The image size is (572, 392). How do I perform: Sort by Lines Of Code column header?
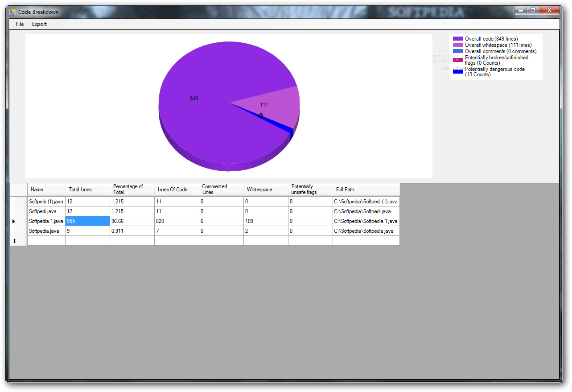(x=177, y=190)
